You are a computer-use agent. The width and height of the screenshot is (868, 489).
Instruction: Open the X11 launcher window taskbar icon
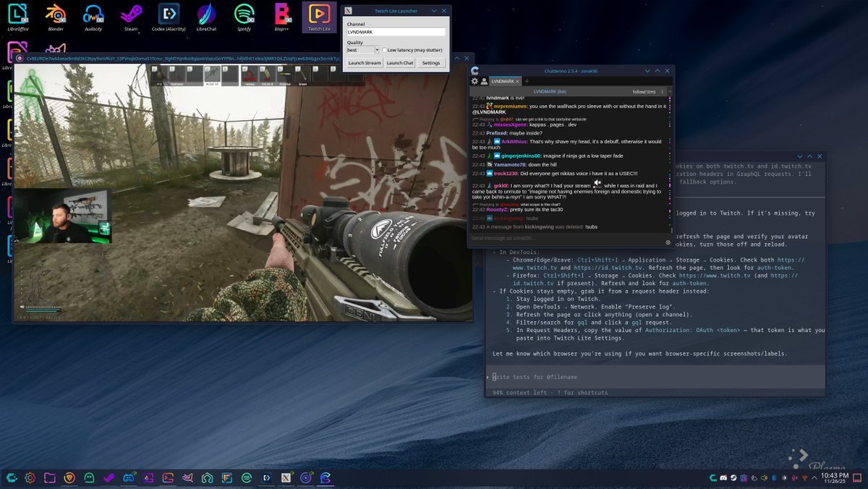tap(286, 477)
